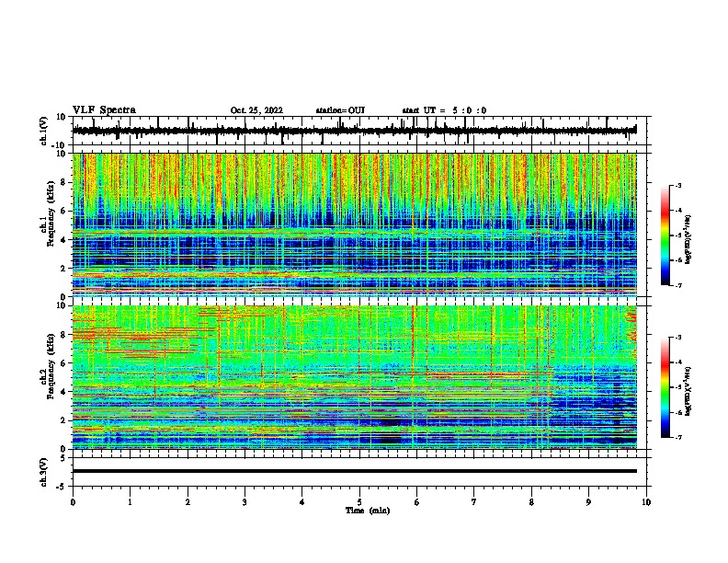Click the '-3' tick on ch.1 colorbar

pos(677,185)
